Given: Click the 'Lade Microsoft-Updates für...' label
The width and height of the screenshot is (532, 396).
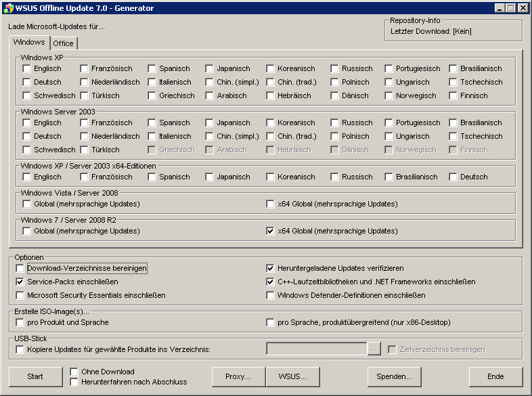Looking at the screenshot, I should pyautogui.click(x=56, y=26).
